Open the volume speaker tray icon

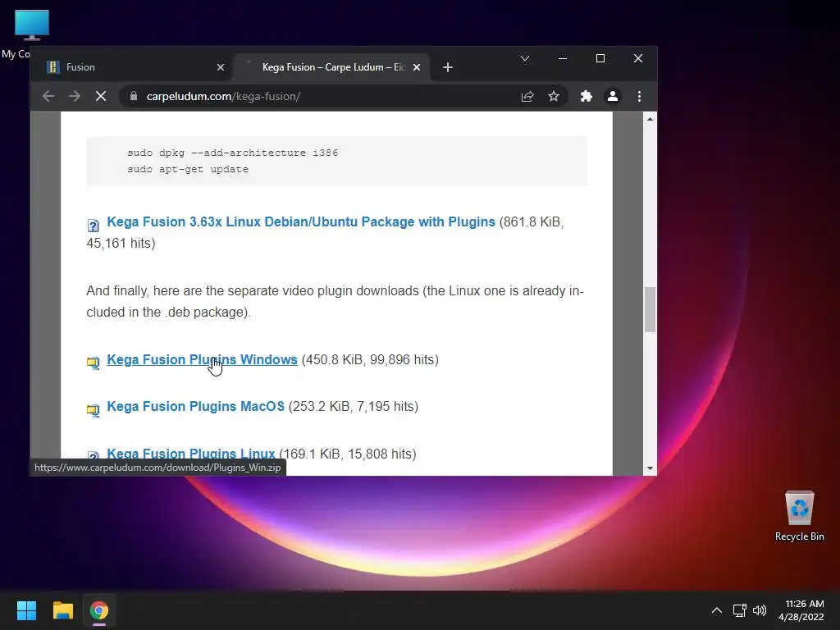[x=760, y=610]
